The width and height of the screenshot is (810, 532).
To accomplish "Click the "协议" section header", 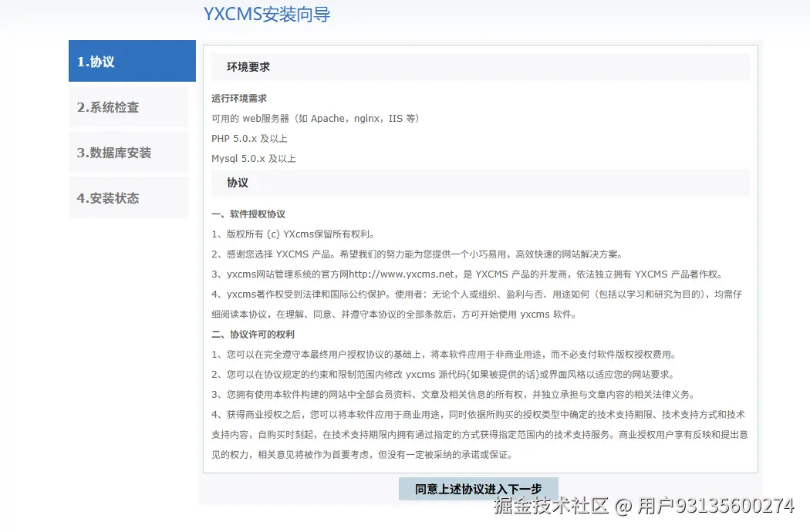I will pyautogui.click(x=237, y=183).
